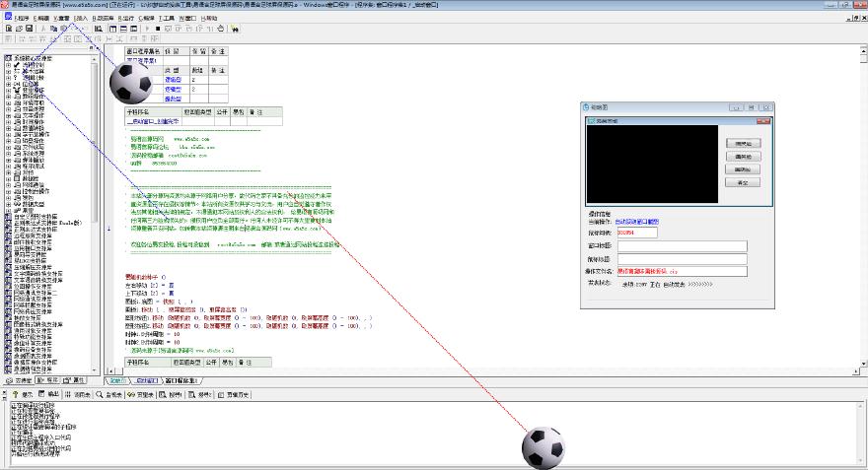The height and width of the screenshot is (470, 868).
Task: Click the black video preview area
Action: pos(652,164)
